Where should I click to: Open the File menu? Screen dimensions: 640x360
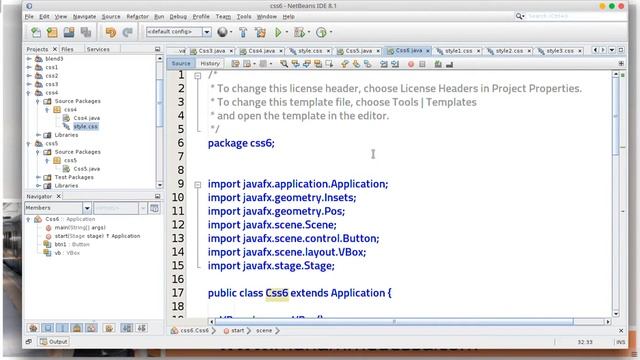[x=29, y=17]
